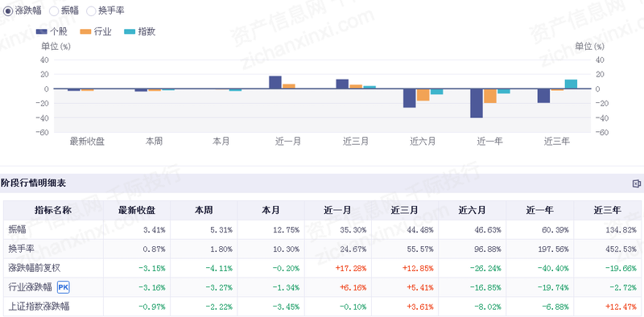644x317 pixels.
Task: Click the +3.61% index value
Action: (x=419, y=307)
